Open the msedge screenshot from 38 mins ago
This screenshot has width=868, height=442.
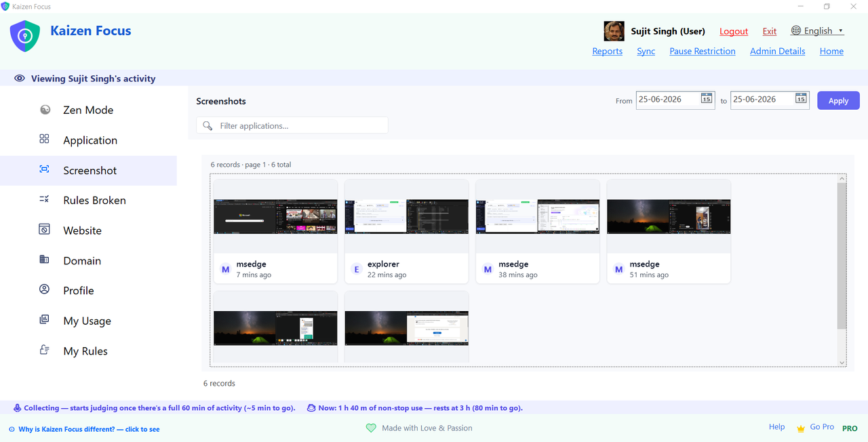538,232
